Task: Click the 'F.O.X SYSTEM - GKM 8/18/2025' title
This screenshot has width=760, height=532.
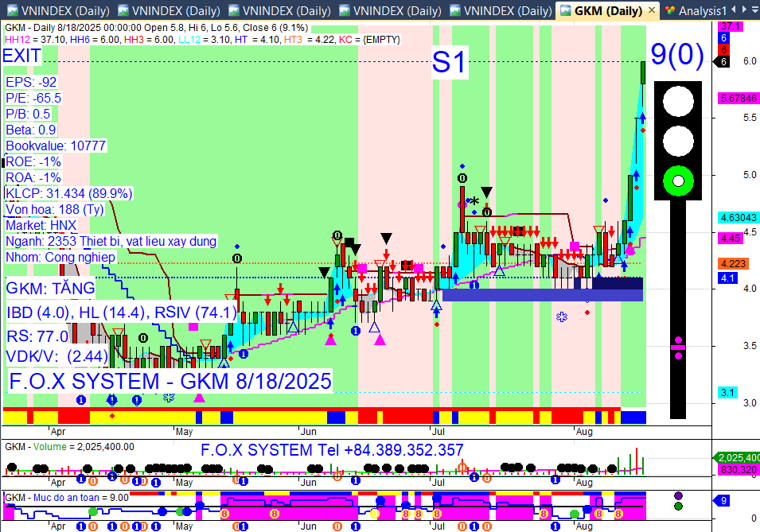Action: coord(170,382)
